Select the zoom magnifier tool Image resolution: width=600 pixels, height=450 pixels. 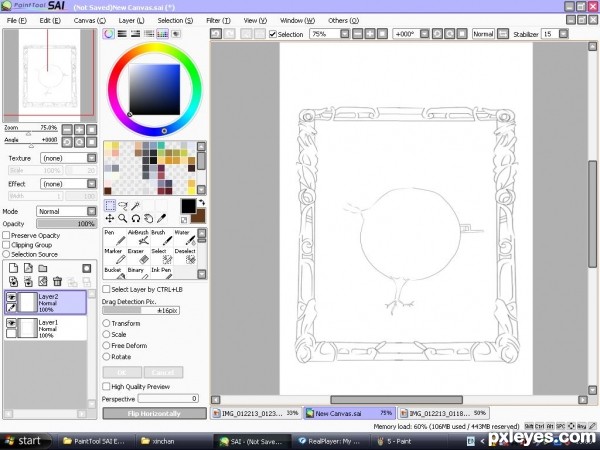click(x=123, y=218)
